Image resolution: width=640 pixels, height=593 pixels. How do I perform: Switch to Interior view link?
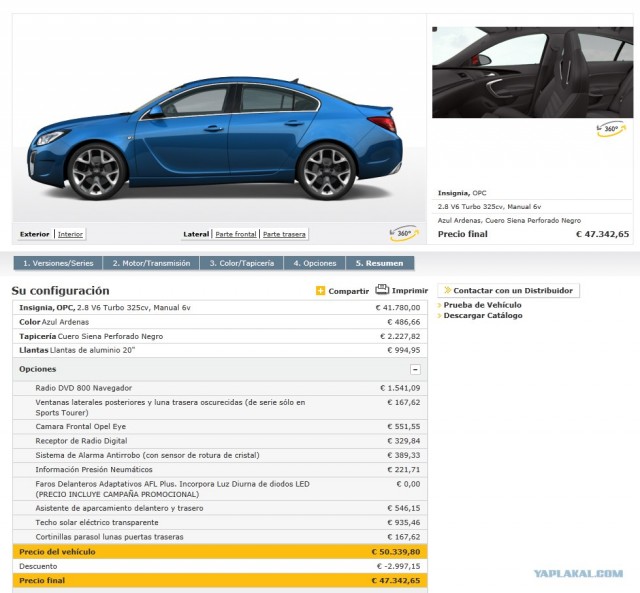[x=70, y=234]
